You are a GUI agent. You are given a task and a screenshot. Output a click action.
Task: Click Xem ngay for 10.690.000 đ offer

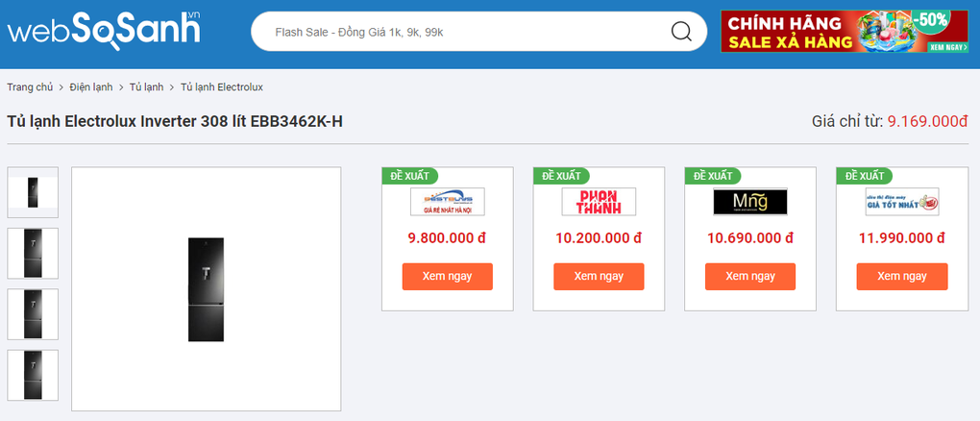pos(750,277)
